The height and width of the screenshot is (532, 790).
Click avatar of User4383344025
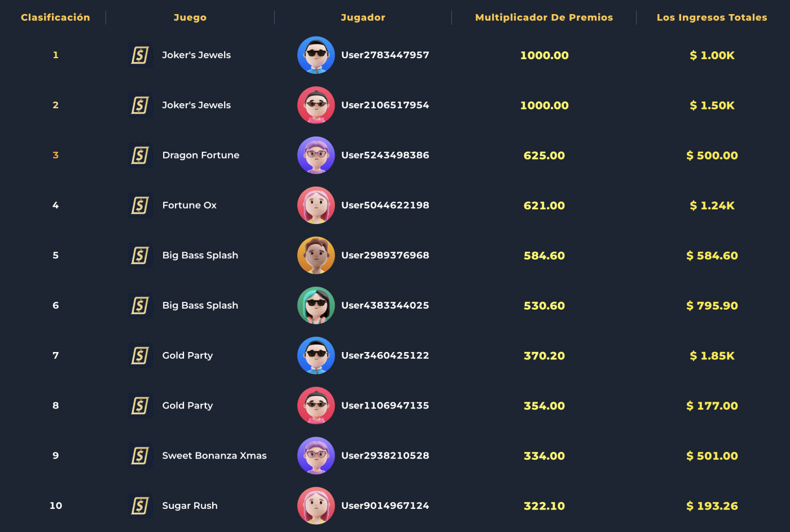316,305
